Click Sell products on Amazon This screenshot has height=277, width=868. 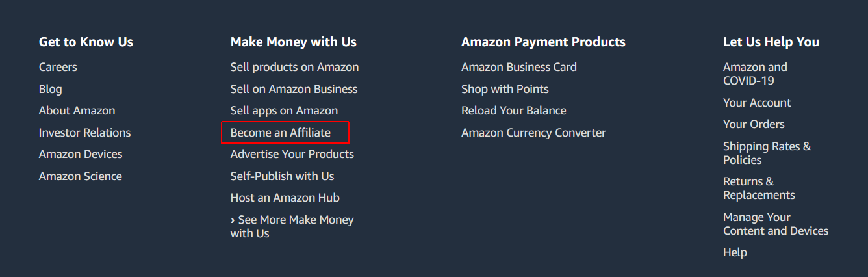[x=294, y=67]
